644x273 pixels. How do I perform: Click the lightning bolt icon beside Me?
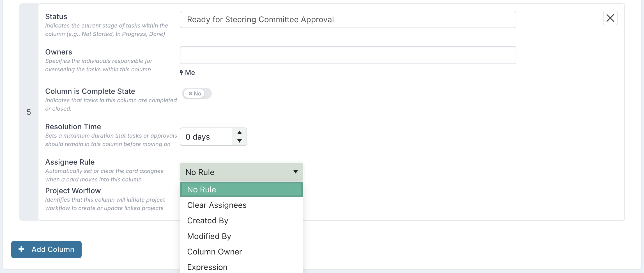[181, 73]
